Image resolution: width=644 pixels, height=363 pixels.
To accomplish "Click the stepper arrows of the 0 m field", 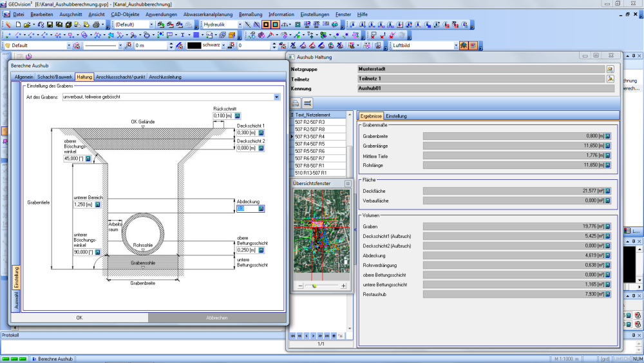I will coord(171,46).
